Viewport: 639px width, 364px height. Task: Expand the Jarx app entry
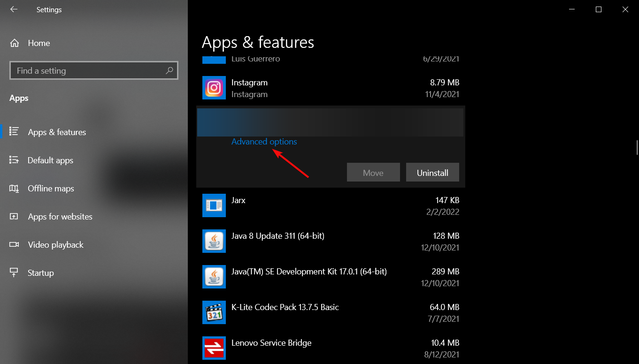(x=329, y=205)
